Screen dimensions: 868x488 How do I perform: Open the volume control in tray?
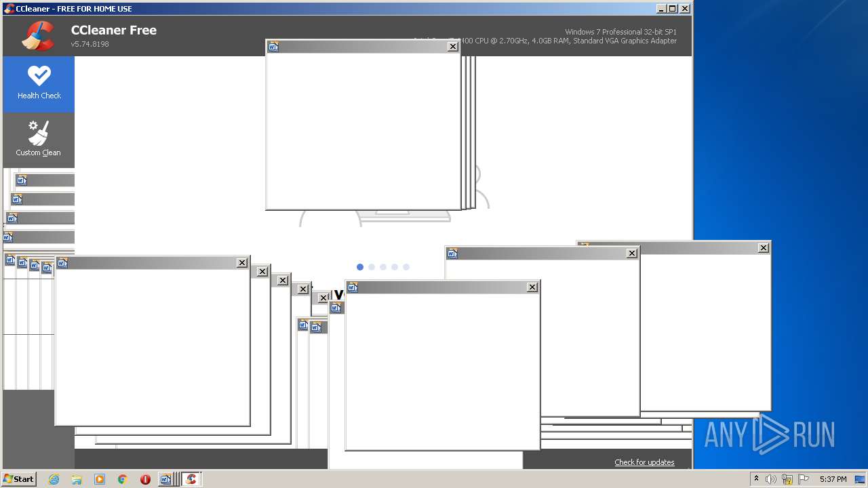[771, 479]
